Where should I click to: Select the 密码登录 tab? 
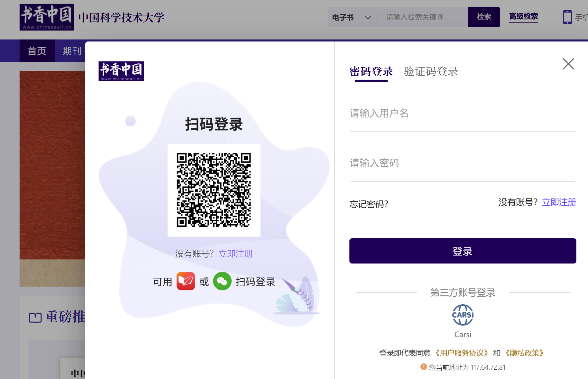pyautogui.click(x=371, y=71)
